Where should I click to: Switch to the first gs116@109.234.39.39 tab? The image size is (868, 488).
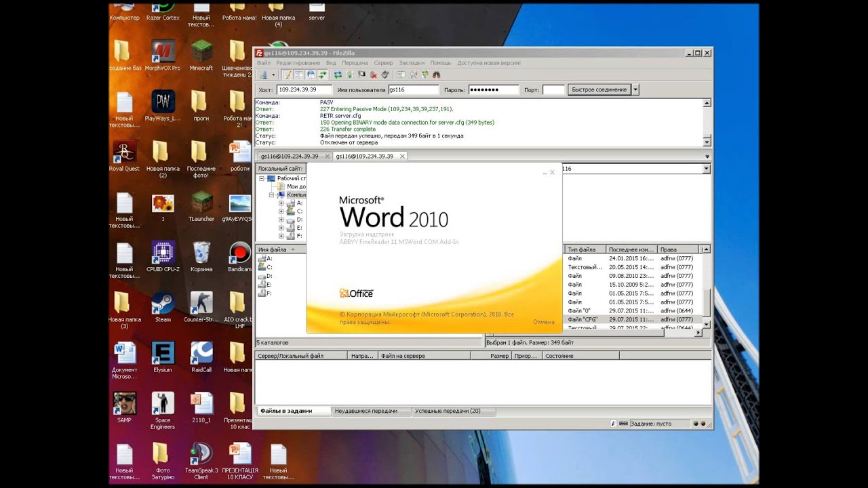(x=293, y=156)
